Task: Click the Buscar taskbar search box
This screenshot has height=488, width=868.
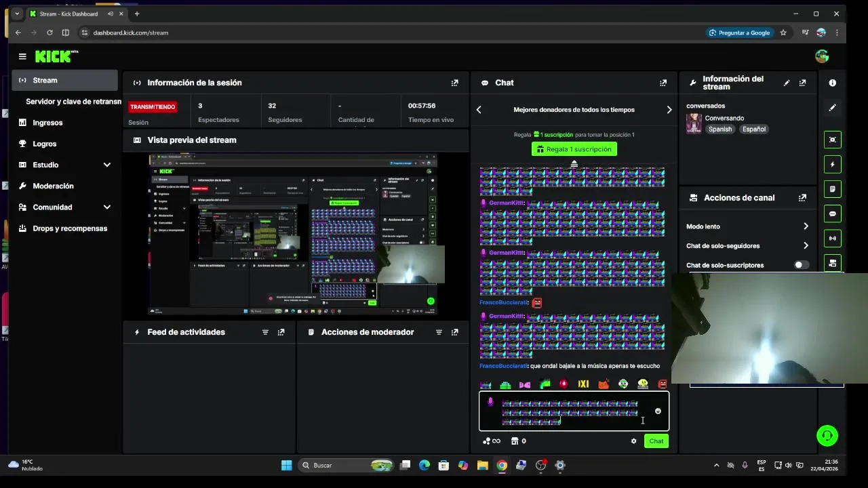Action: (347, 465)
